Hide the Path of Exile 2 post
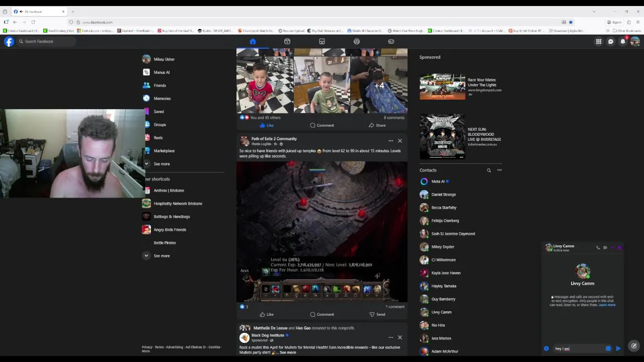The width and height of the screenshot is (644, 362). click(400, 141)
